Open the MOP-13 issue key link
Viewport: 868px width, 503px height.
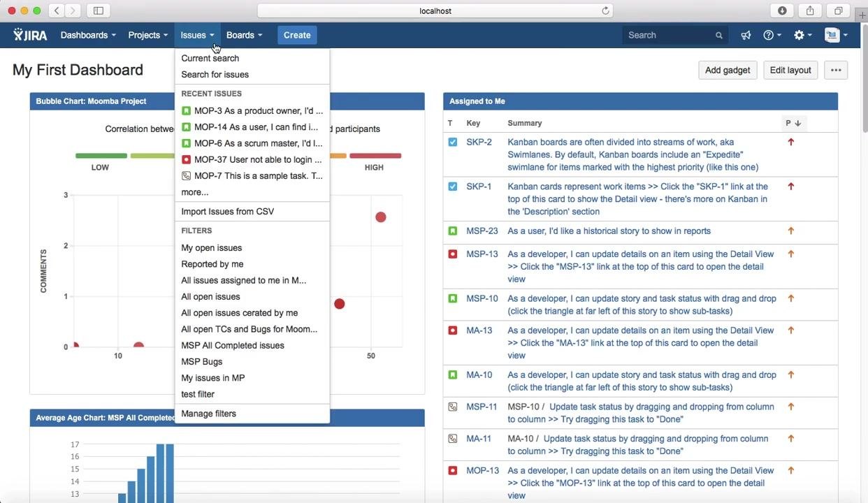coord(483,471)
